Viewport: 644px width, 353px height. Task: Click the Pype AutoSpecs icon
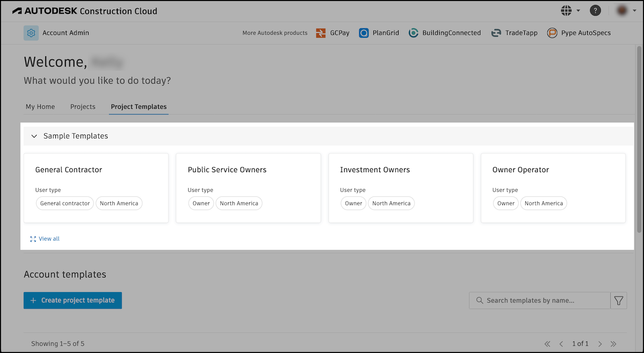(x=552, y=33)
